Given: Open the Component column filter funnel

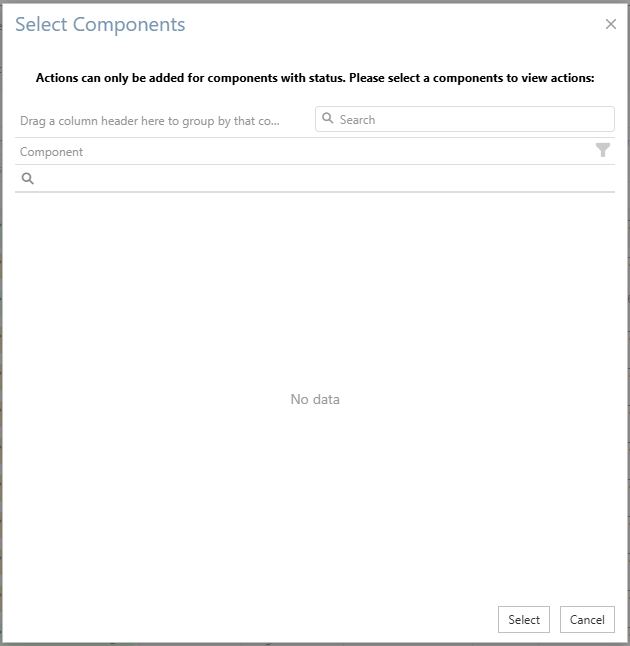Looking at the screenshot, I should point(603,150).
